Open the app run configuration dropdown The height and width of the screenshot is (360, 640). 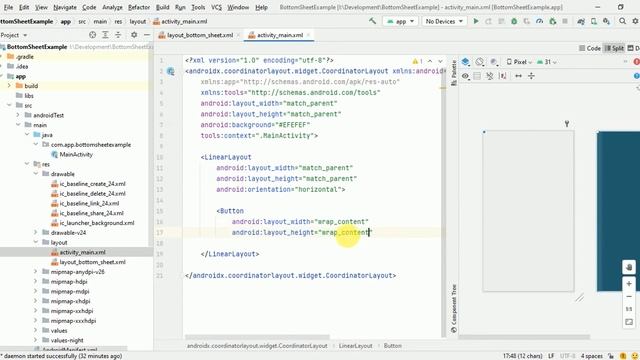[401, 21]
